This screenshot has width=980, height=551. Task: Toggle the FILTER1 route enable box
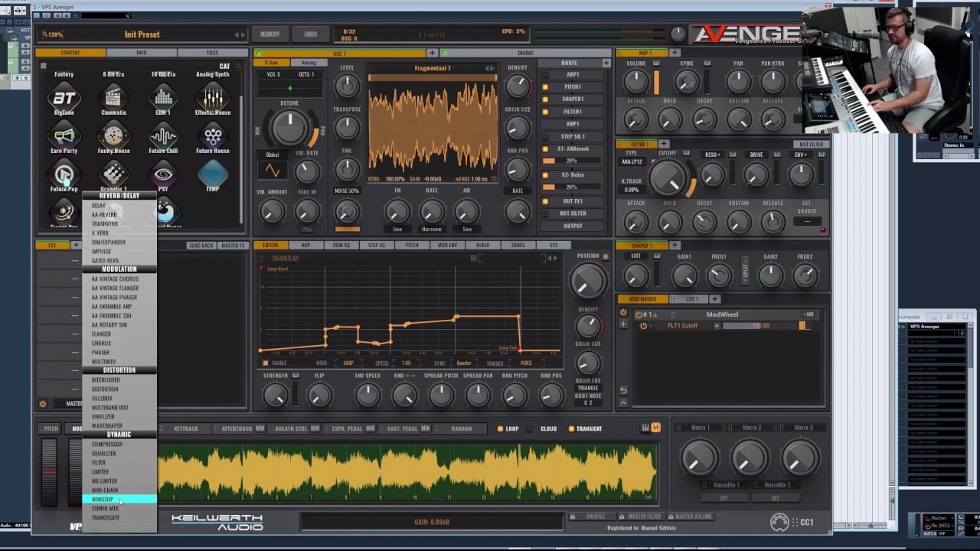pos(545,111)
